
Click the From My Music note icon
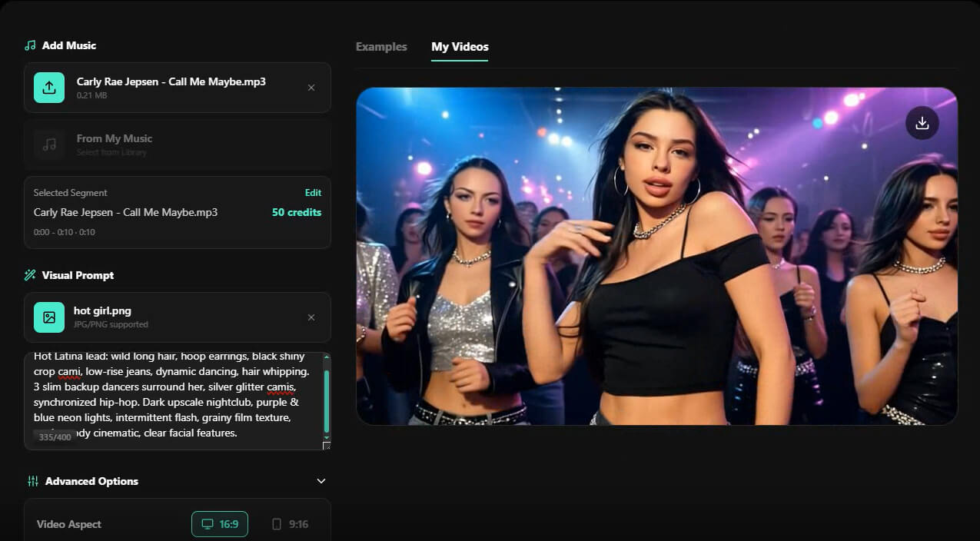coord(49,144)
